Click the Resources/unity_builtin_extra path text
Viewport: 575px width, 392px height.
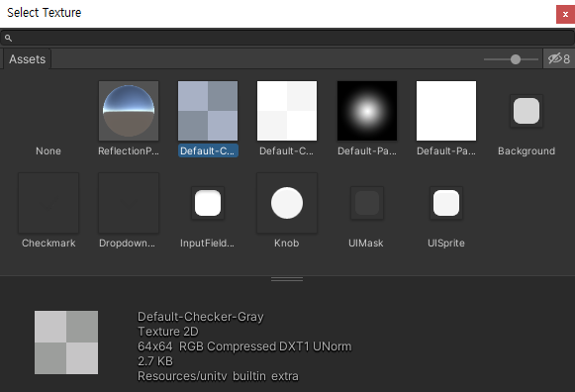218,376
